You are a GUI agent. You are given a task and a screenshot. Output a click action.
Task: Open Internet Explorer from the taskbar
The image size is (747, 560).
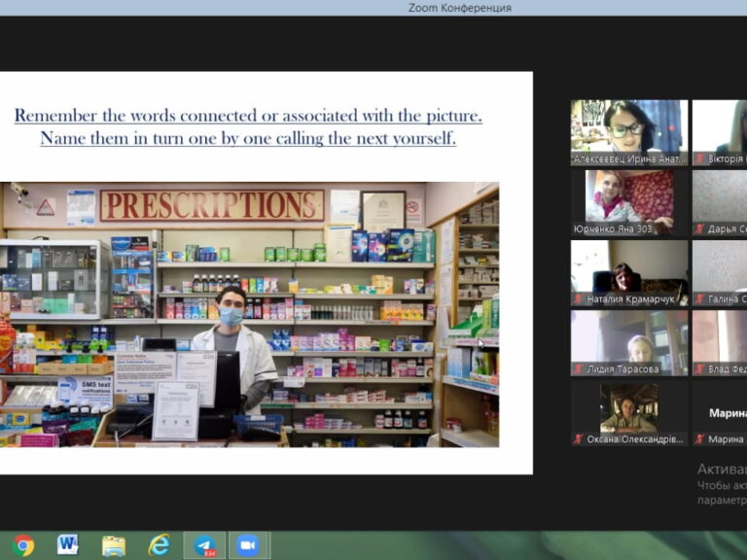coord(159,545)
